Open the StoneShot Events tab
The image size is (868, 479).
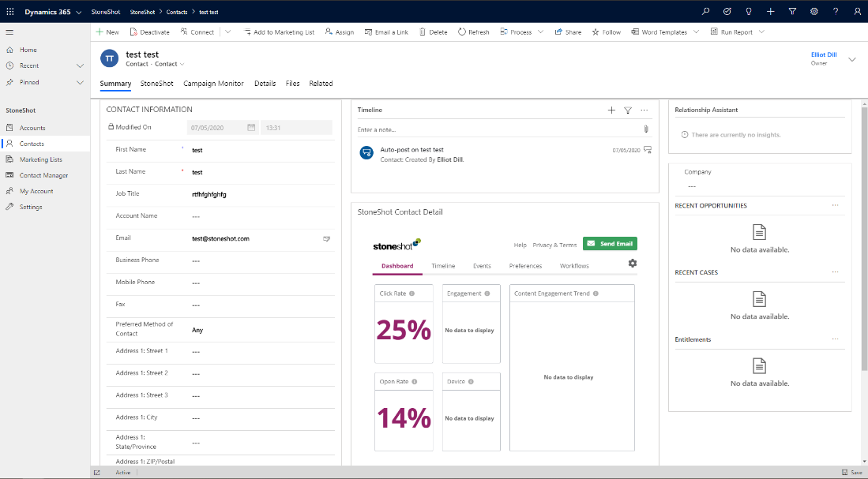pyautogui.click(x=482, y=266)
